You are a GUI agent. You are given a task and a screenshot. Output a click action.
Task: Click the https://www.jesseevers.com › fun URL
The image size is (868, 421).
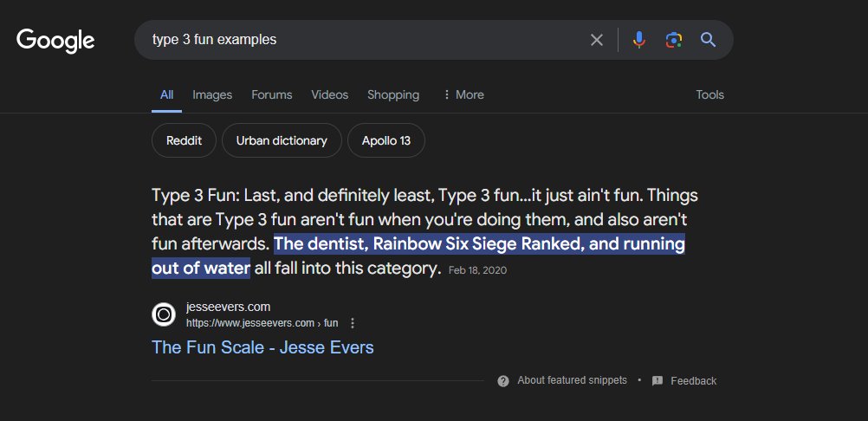(262, 323)
